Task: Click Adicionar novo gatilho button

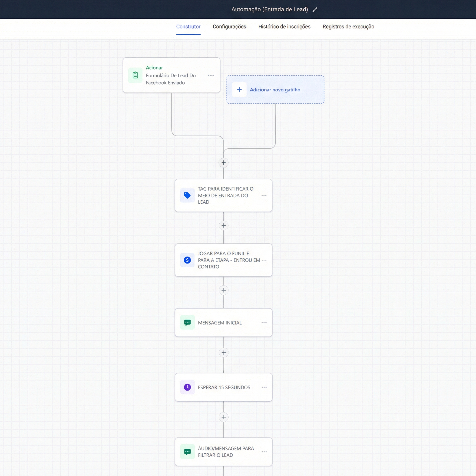Action: (x=275, y=90)
